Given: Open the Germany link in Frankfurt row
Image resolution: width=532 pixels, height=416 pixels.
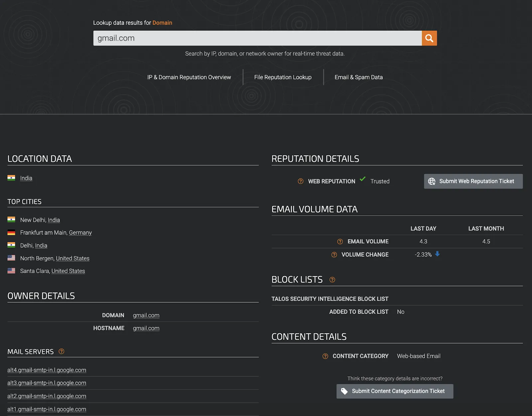Looking at the screenshot, I should pyautogui.click(x=80, y=233).
